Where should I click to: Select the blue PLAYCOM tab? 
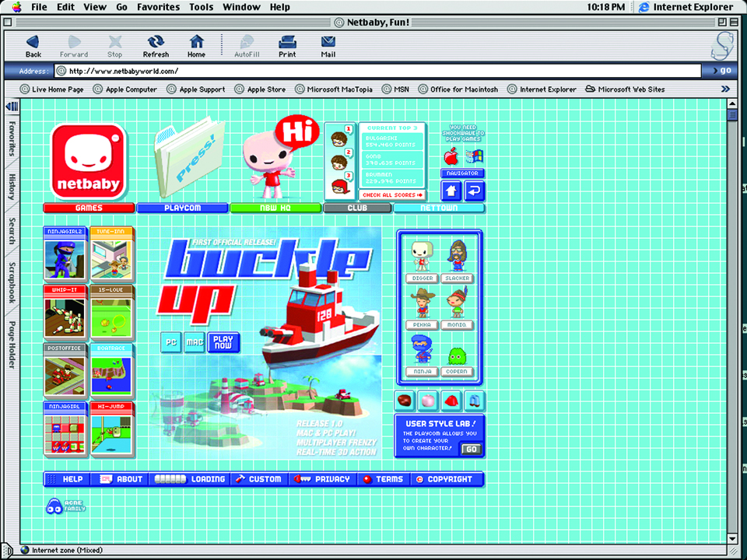point(182,208)
